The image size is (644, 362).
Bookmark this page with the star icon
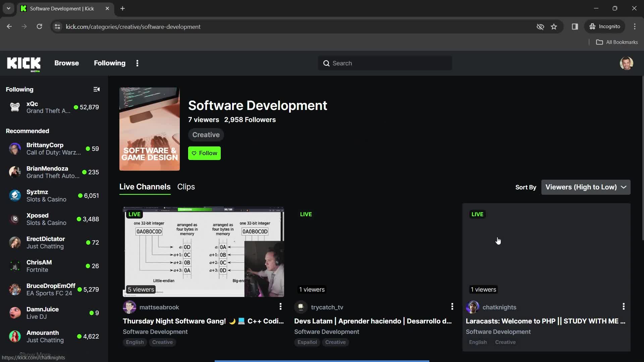554,27
